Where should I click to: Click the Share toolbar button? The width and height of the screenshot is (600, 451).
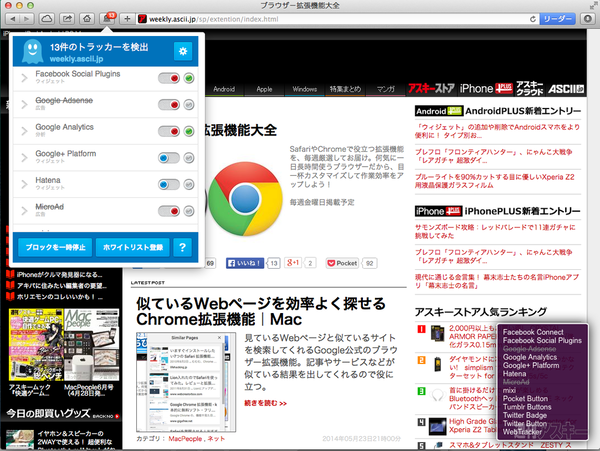click(x=67, y=19)
